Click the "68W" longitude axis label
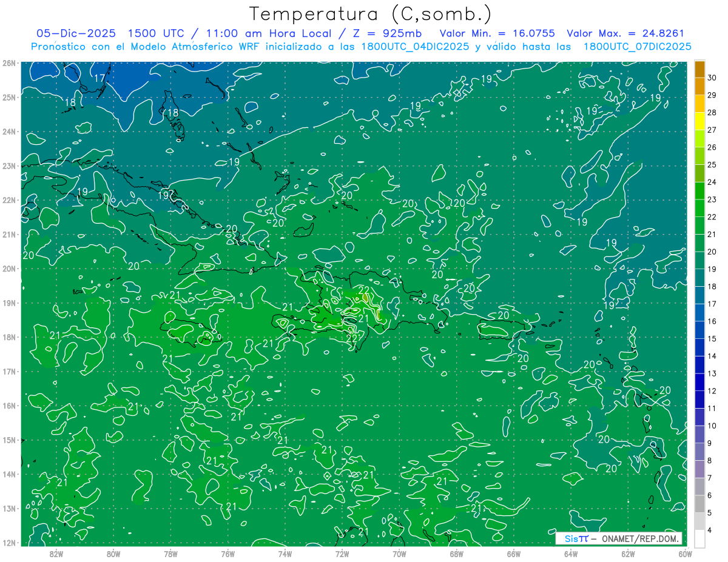This screenshot has width=728, height=562. [457, 554]
